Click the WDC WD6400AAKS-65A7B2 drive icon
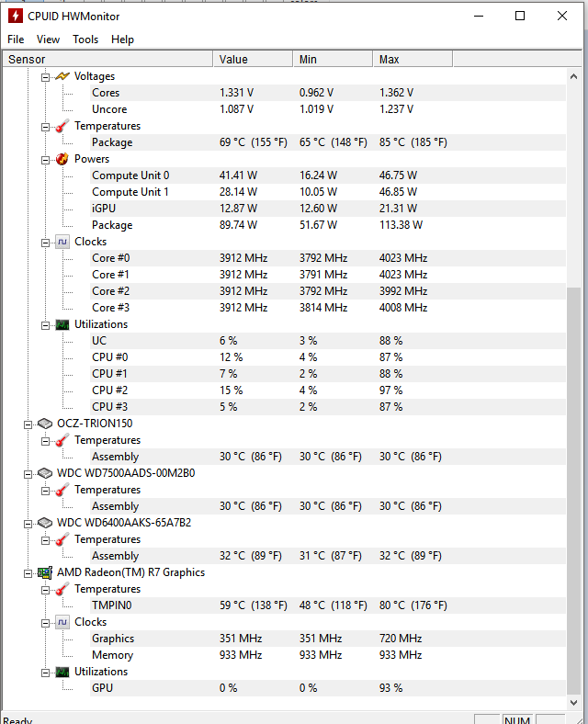The width and height of the screenshot is (588, 724). click(45, 523)
